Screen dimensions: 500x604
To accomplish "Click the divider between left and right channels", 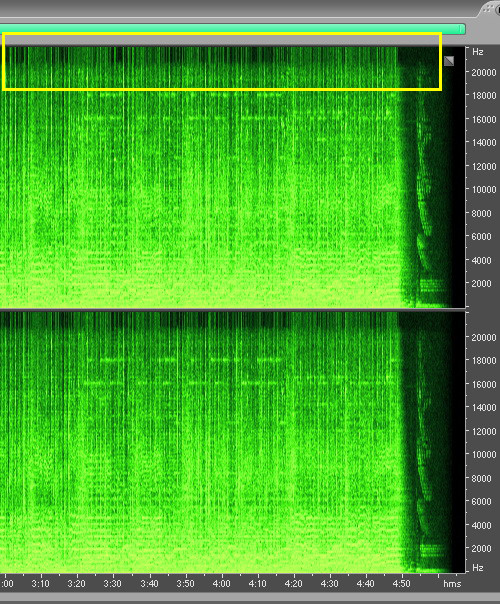I will (x=233, y=309).
